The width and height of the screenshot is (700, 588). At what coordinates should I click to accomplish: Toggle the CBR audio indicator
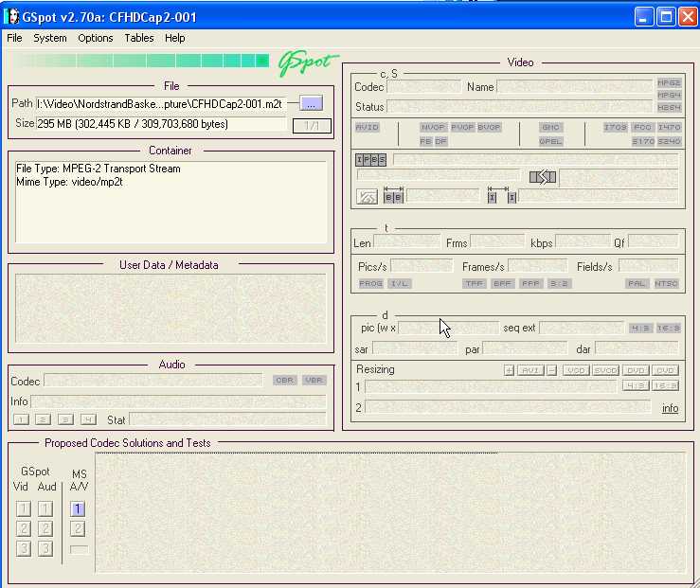pyautogui.click(x=284, y=381)
